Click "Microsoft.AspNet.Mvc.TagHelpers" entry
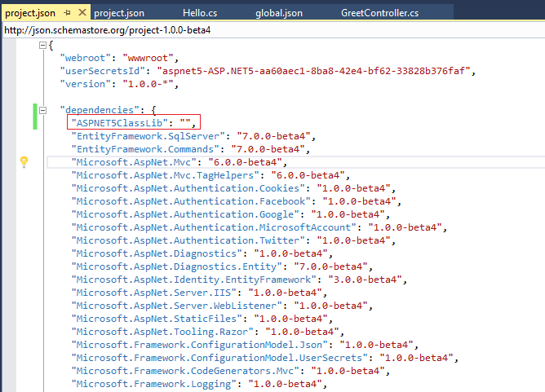Screen dimensions: 545x392 210,175
